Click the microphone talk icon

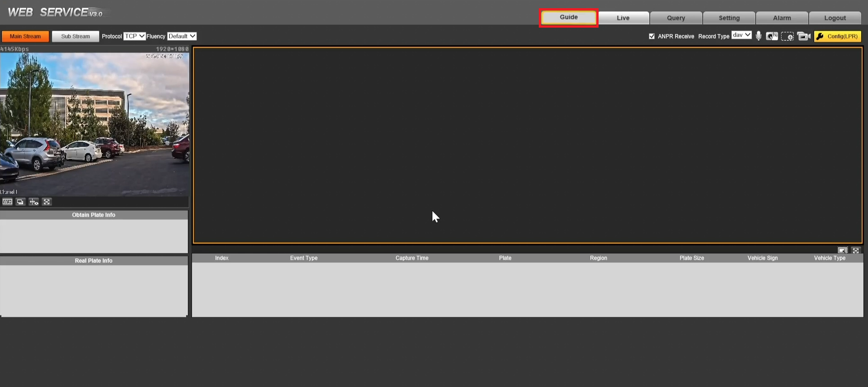(758, 36)
